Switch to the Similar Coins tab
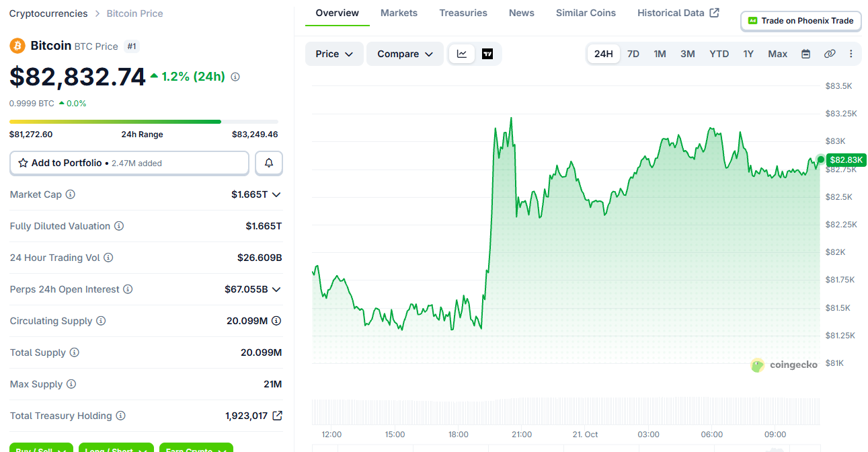Viewport: 868px width, 452px height. point(586,13)
